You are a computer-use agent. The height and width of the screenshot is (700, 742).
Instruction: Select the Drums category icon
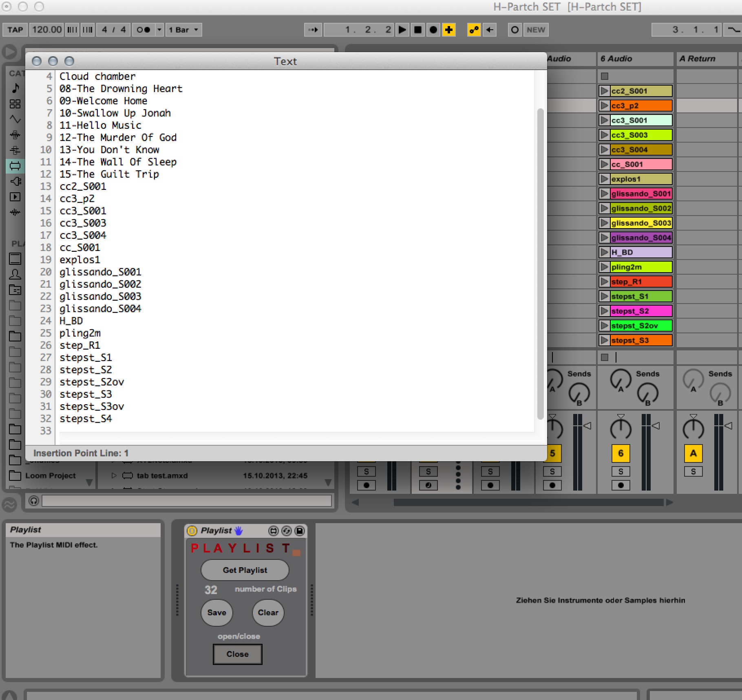pos(15,104)
